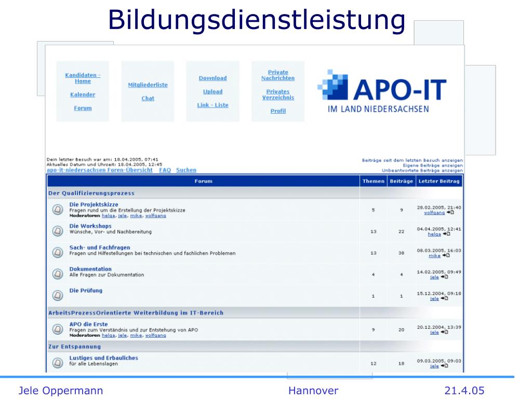Screen dimensions: 532x399
Task: Click moderator helga in Die Projektskizze row
Action: point(108,216)
